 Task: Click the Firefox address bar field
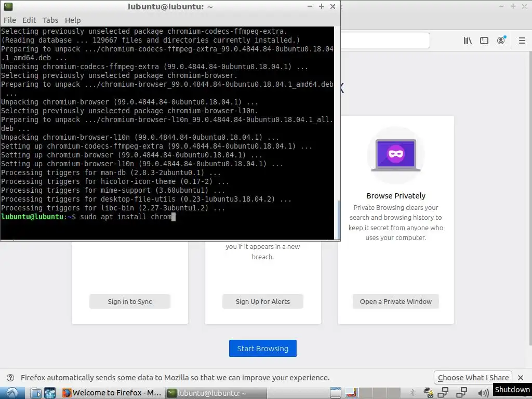[x=385, y=41]
